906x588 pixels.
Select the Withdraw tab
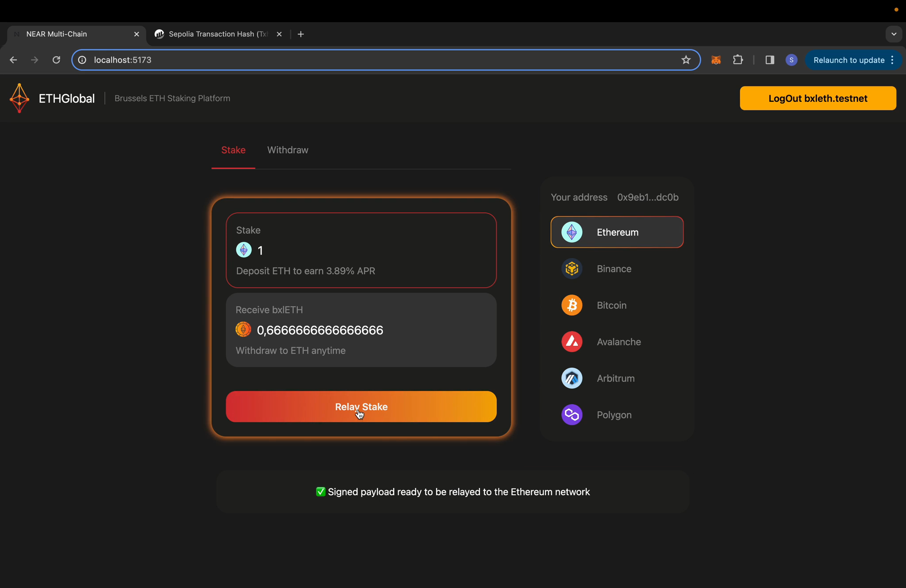click(288, 150)
